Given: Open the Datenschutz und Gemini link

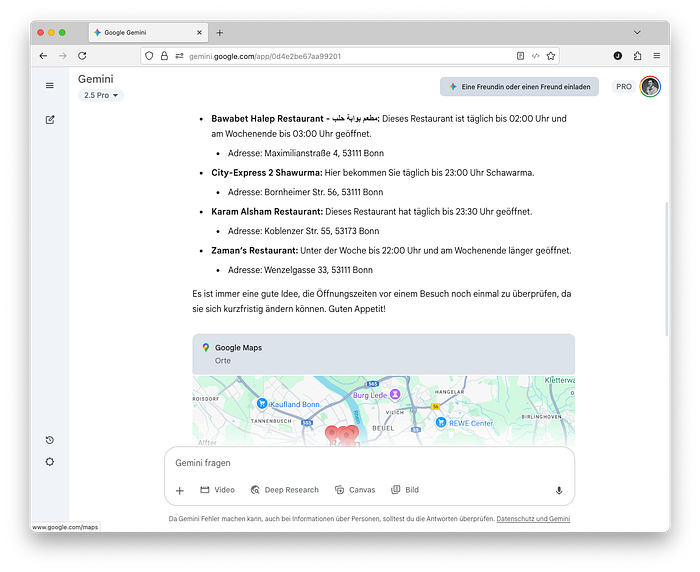Looking at the screenshot, I should 533,519.
